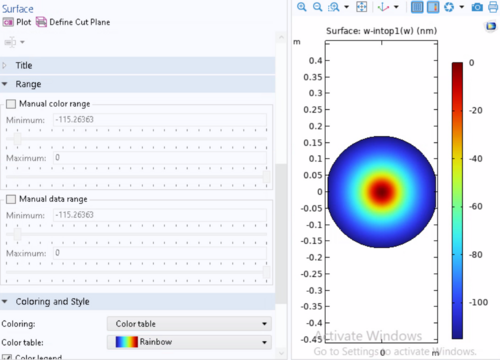
Task: Toggle the grid display button
Action: click(417, 7)
